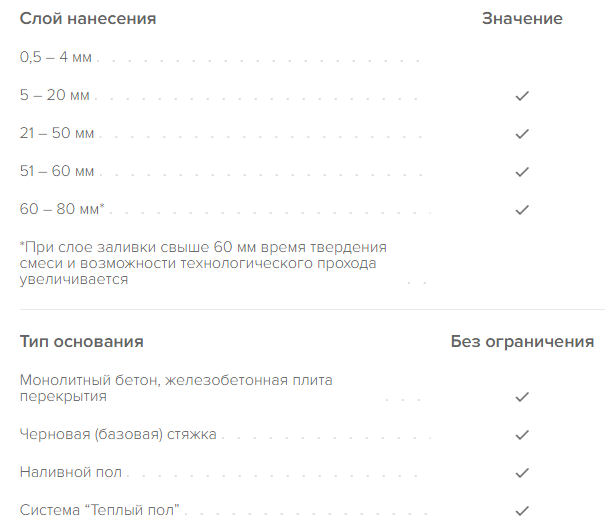
Task: Select the Значение column header
Action: (x=522, y=18)
